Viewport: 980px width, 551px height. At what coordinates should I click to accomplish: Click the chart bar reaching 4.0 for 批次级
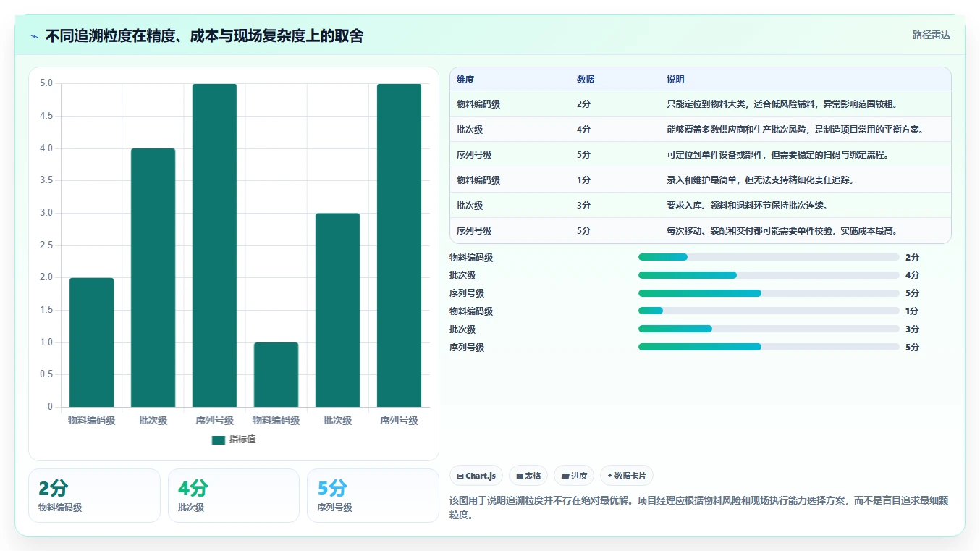(153, 277)
